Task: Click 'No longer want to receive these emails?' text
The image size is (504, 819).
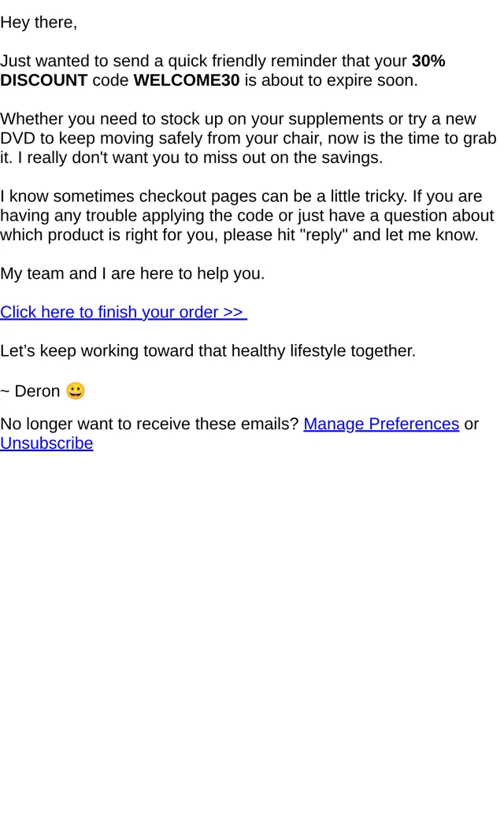Action: [x=150, y=424]
